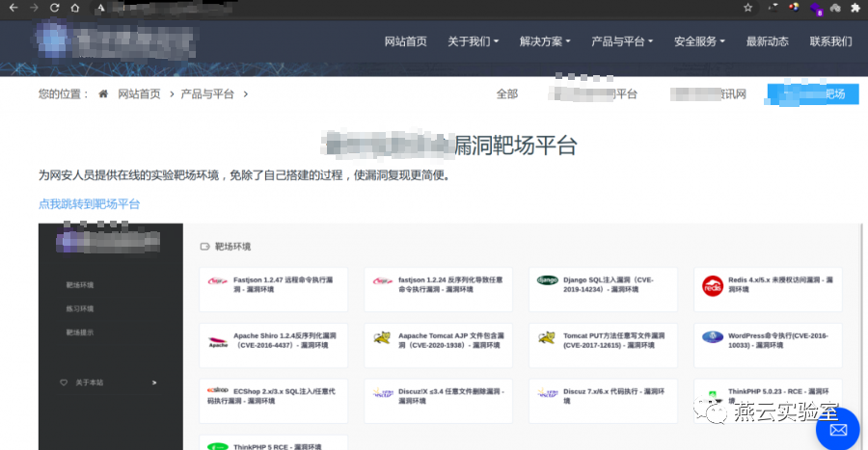Open Redis 4.x/5.x 未授权访问 card
Screen dimensions: 868x450
769,290
